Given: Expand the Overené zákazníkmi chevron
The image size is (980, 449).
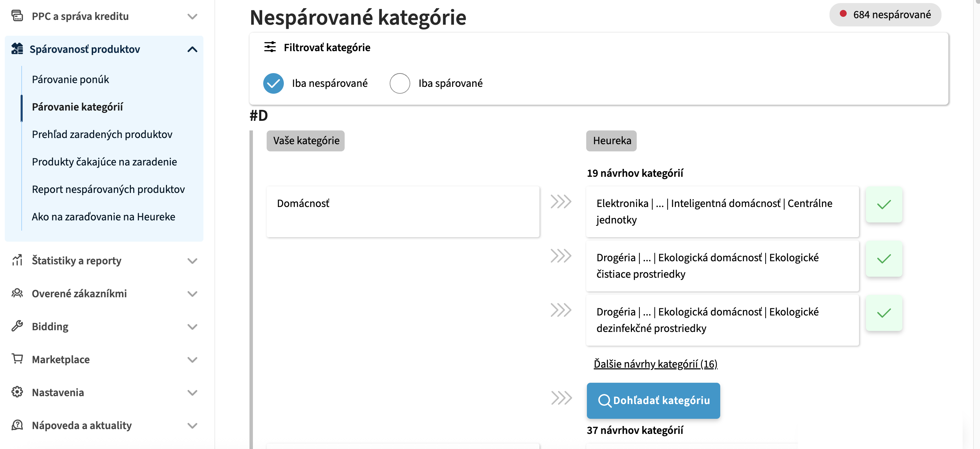Looking at the screenshot, I should (192, 293).
